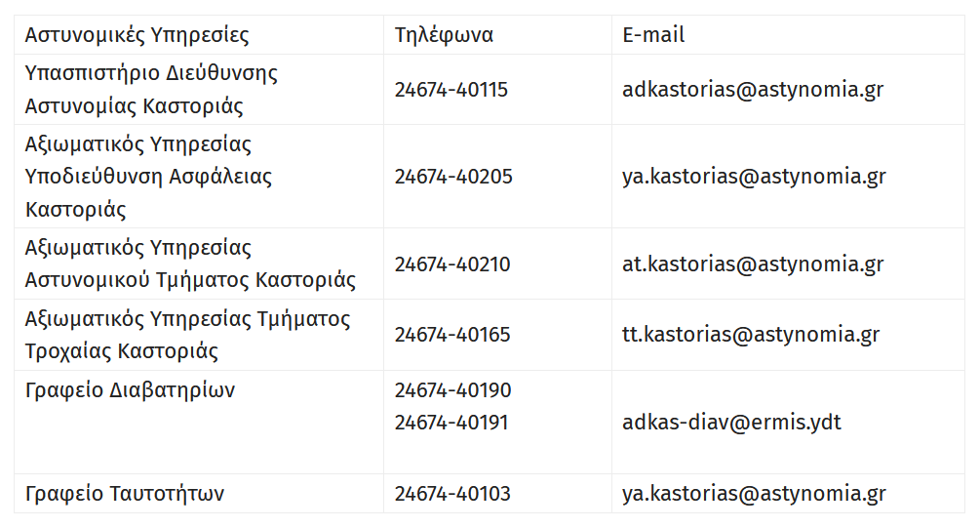Click the adkas-diav@ermis.ydt email address
The width and height of the screenshot is (980, 528).
click(731, 423)
